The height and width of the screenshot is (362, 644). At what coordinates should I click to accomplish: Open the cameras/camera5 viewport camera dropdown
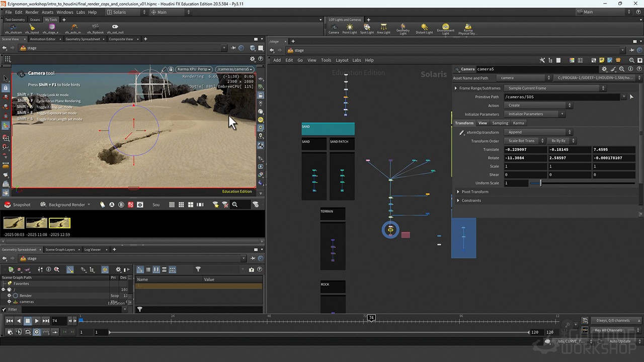(x=234, y=69)
